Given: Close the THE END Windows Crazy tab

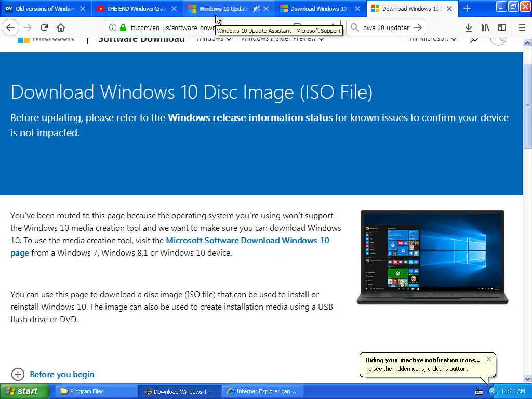Looking at the screenshot, I should click(174, 9).
